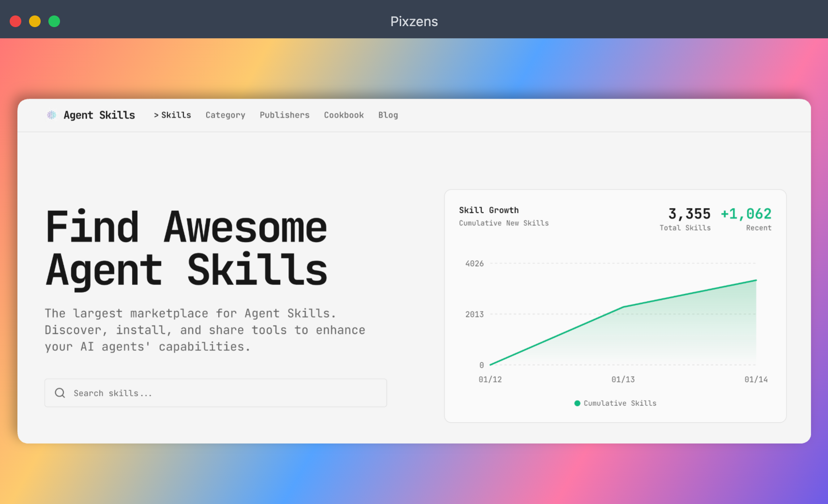The height and width of the screenshot is (504, 828).
Task: Open the Skills nav item
Action: tap(172, 115)
